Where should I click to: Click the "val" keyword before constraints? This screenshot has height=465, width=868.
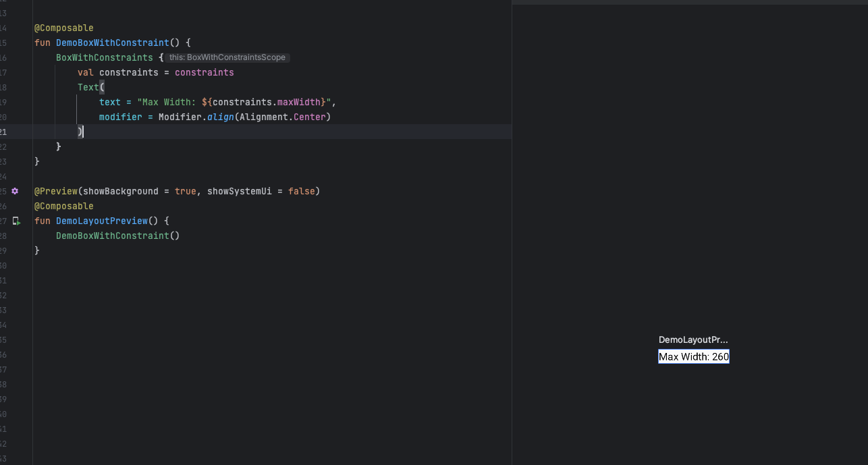[x=85, y=72]
